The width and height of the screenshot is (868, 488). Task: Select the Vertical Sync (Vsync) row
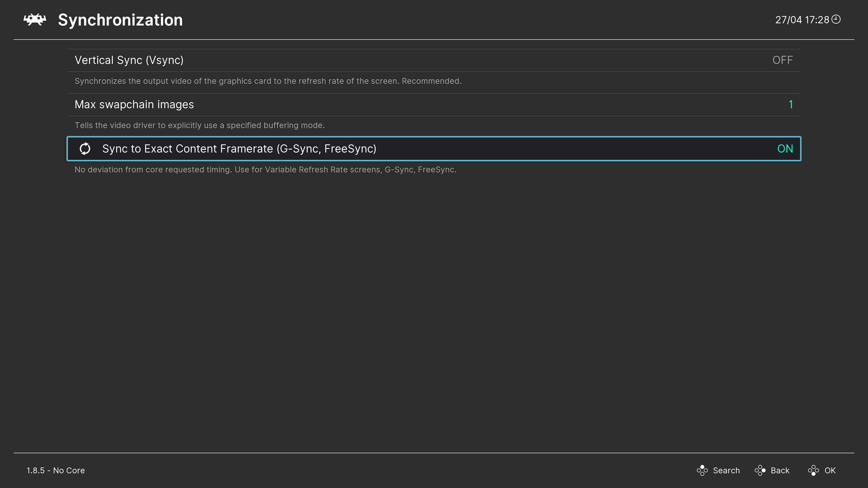(x=434, y=60)
